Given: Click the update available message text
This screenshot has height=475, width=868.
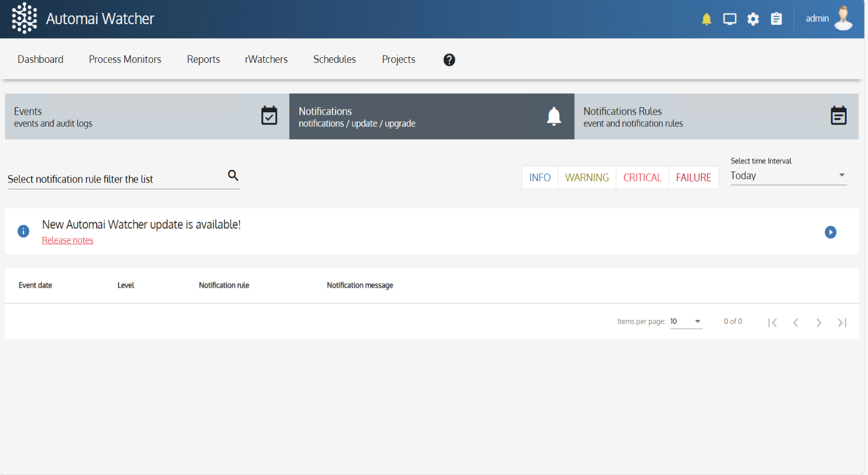Looking at the screenshot, I should (x=142, y=225).
